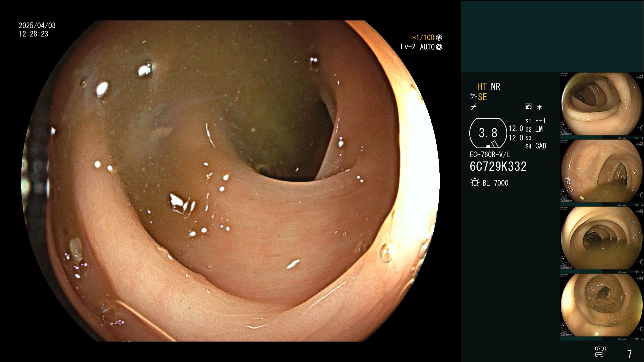Viewport: 644px width, 362px height.
Task: Click the lower 12.0 value
Action: click(x=516, y=138)
